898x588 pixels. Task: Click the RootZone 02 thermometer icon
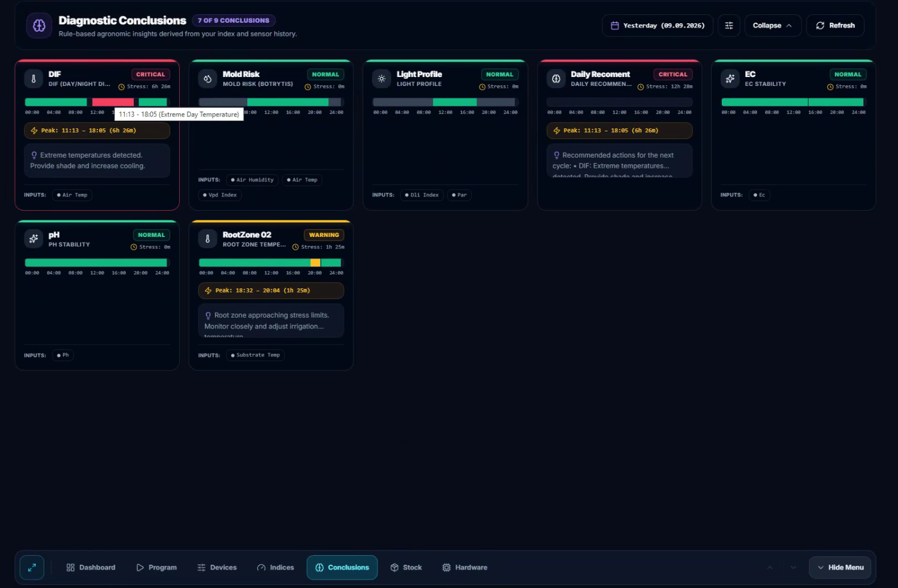(x=208, y=239)
